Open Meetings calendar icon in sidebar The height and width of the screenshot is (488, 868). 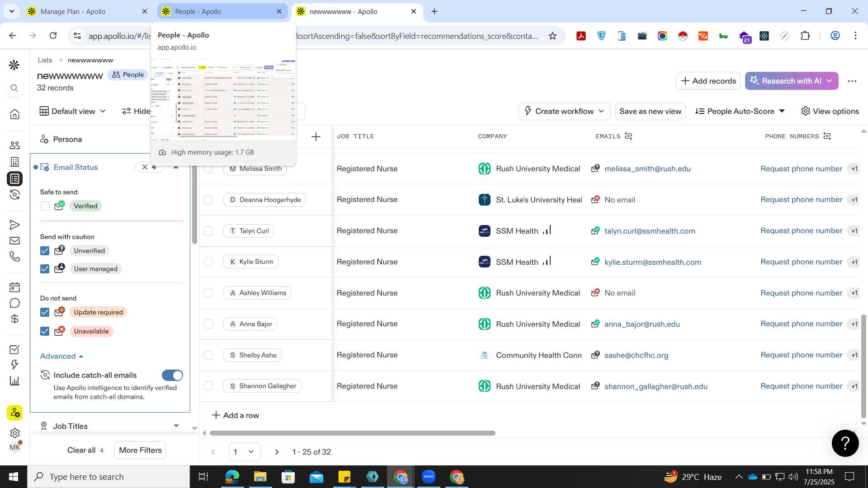14,287
